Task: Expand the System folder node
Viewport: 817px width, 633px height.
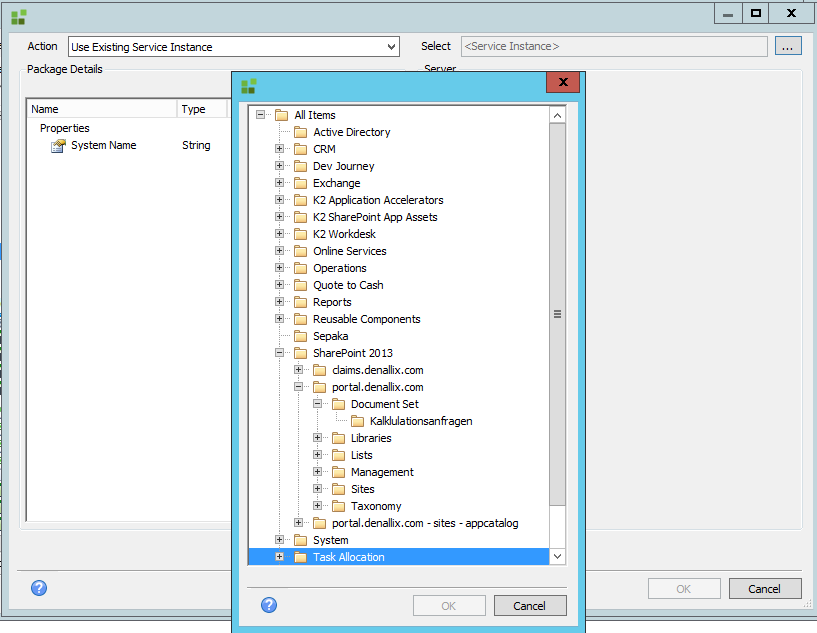Action: click(279, 540)
